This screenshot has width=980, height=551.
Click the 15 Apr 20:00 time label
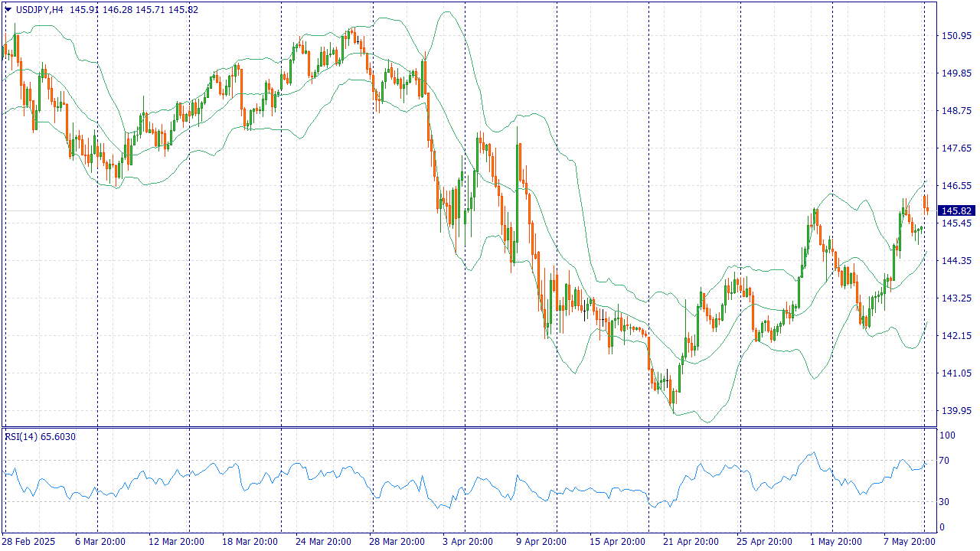617,542
